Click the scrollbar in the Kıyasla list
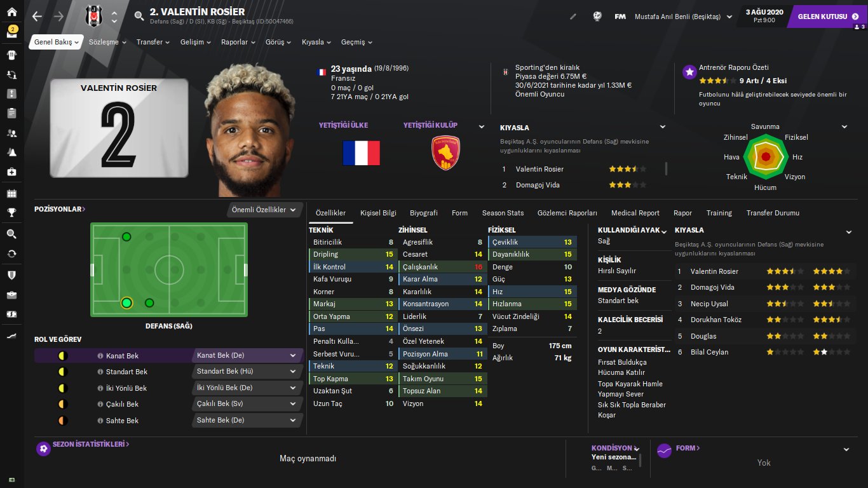This screenshot has width=868, height=488. (666, 168)
